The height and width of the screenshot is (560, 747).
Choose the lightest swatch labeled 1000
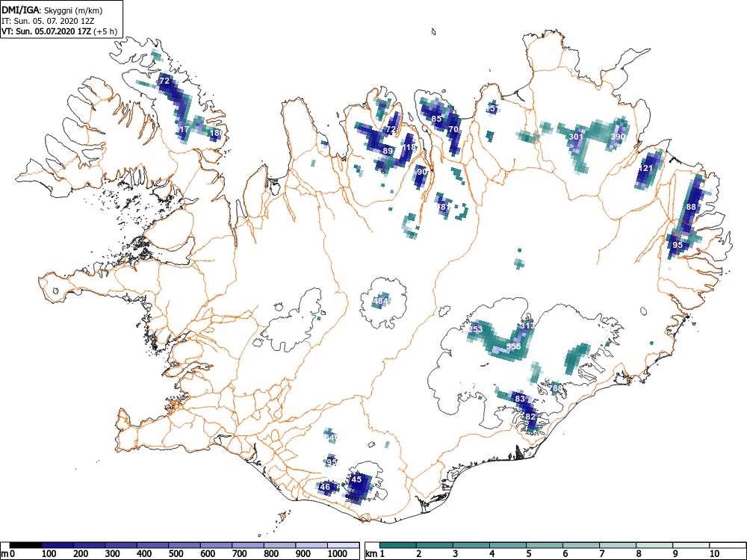344,545
